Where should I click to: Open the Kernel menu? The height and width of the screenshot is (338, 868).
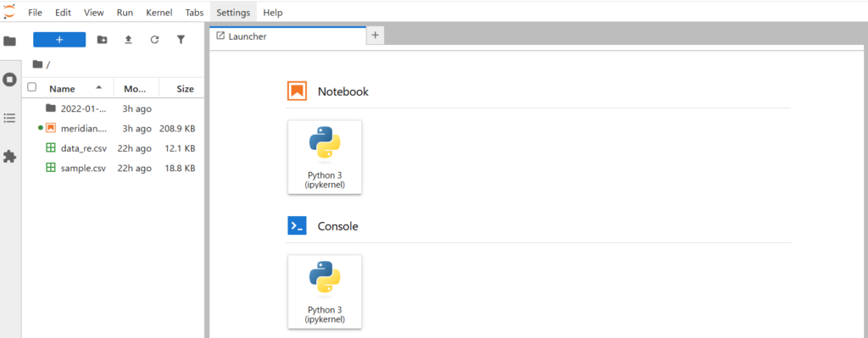coord(159,12)
